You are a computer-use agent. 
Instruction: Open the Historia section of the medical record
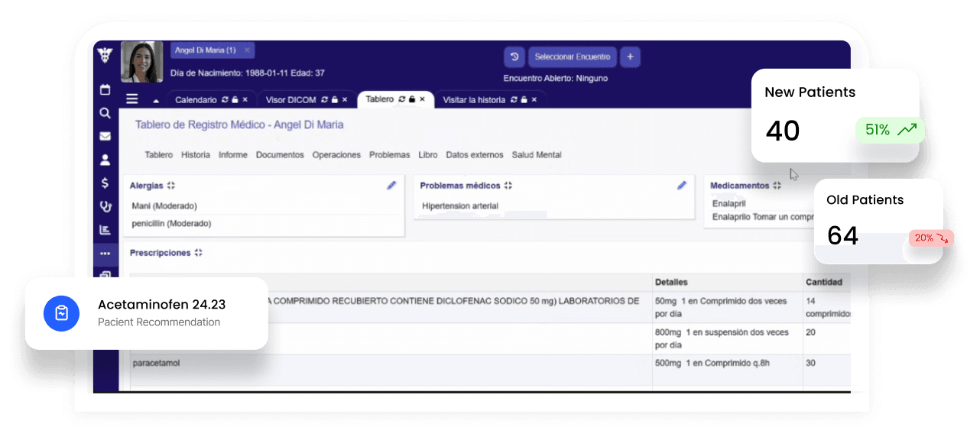(196, 154)
